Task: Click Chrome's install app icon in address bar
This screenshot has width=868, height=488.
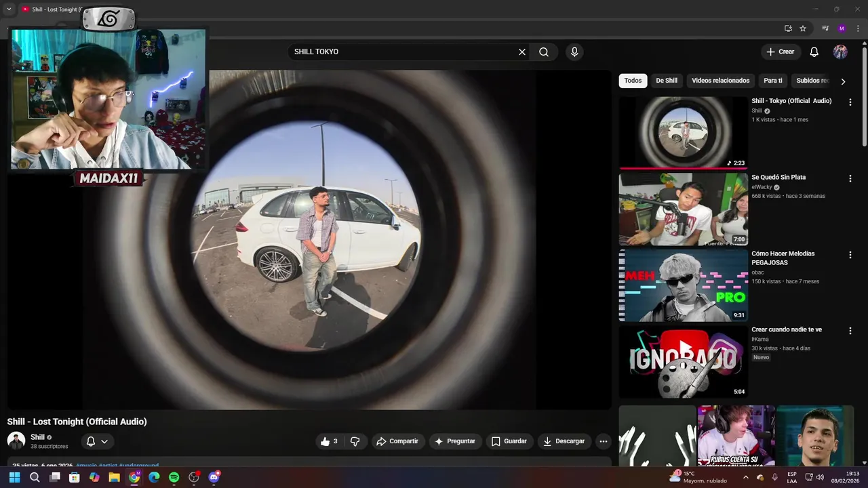Action: click(788, 28)
